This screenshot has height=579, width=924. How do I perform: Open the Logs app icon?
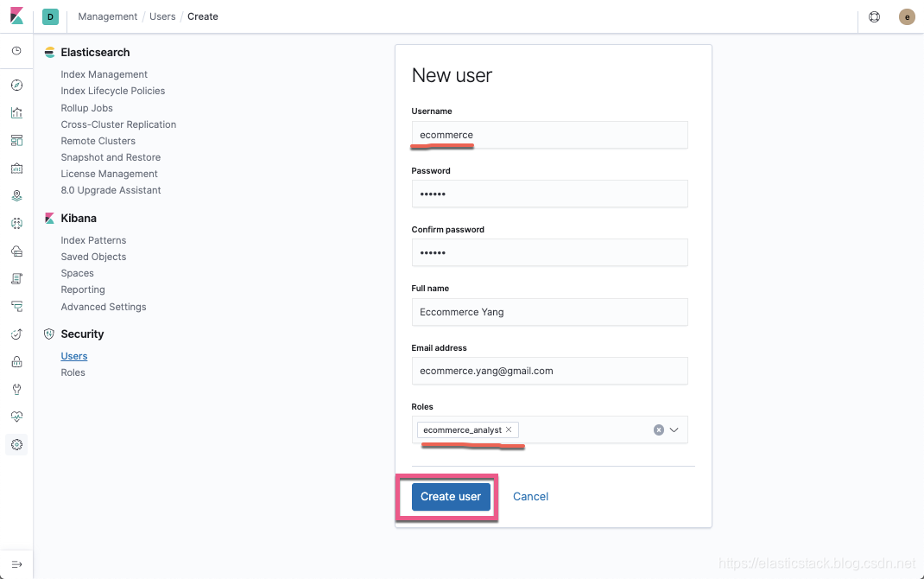pos(16,279)
